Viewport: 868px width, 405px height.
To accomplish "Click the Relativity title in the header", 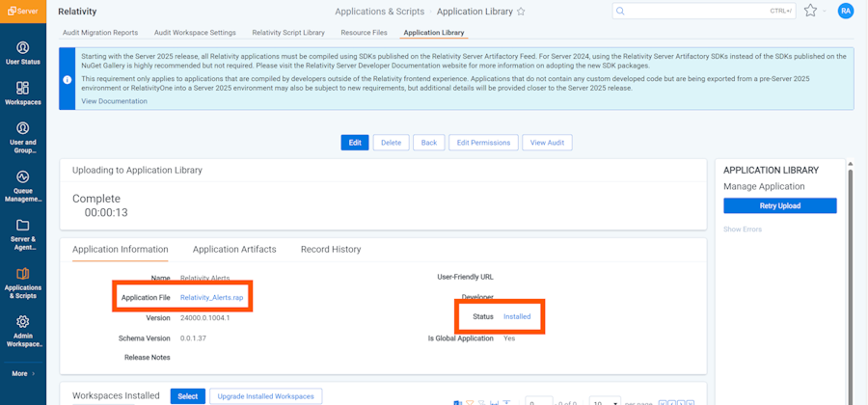I will (77, 11).
